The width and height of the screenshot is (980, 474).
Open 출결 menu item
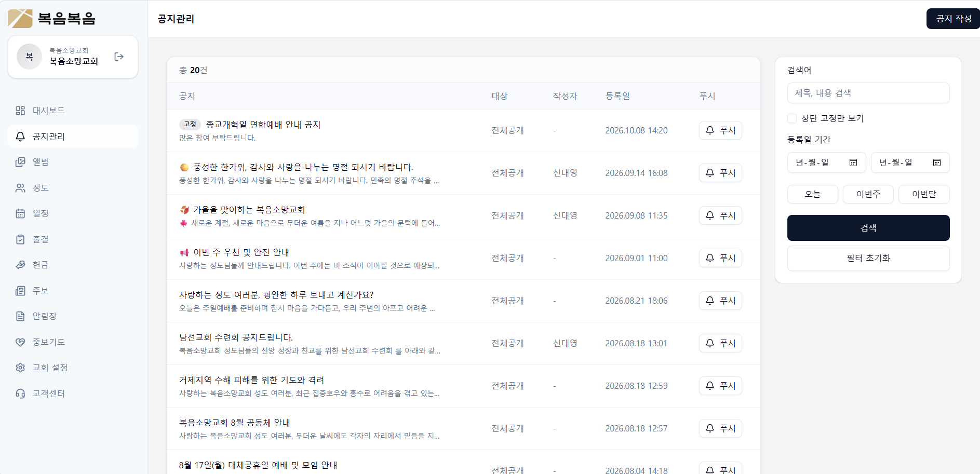pyautogui.click(x=73, y=239)
